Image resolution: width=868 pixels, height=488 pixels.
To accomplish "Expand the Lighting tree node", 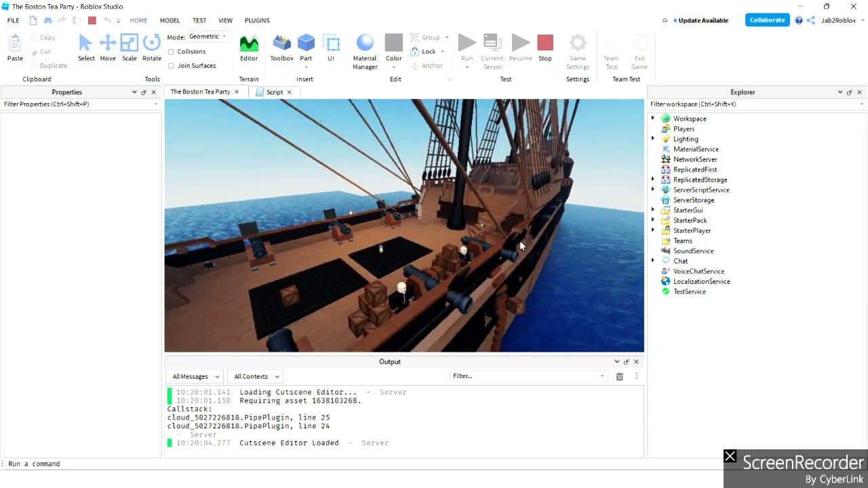I will click(653, 139).
